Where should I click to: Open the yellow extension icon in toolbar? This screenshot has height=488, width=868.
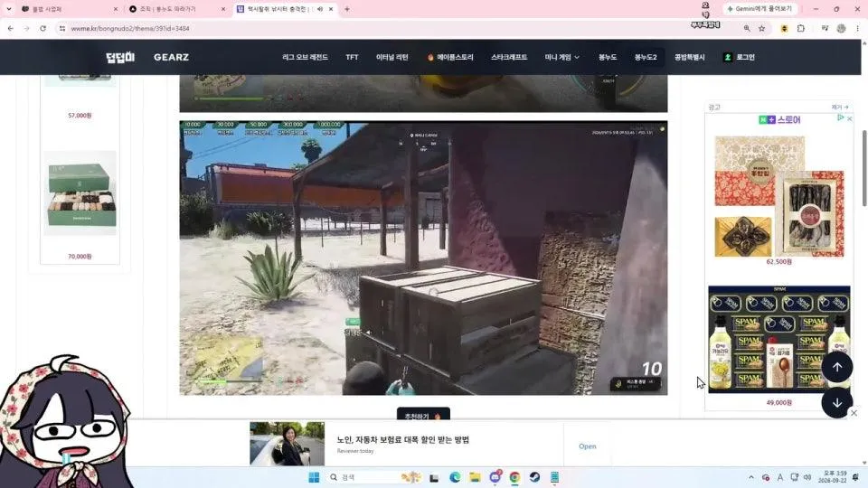(784, 28)
